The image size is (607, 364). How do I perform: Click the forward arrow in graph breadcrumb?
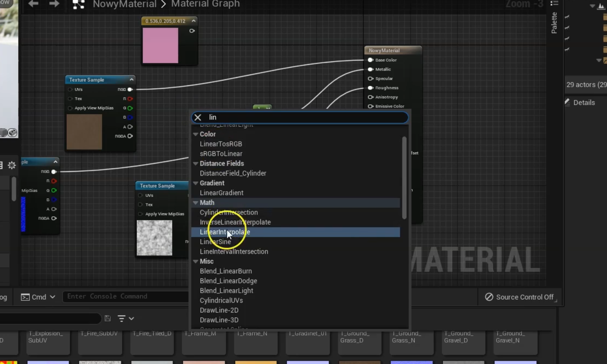pyautogui.click(x=54, y=4)
